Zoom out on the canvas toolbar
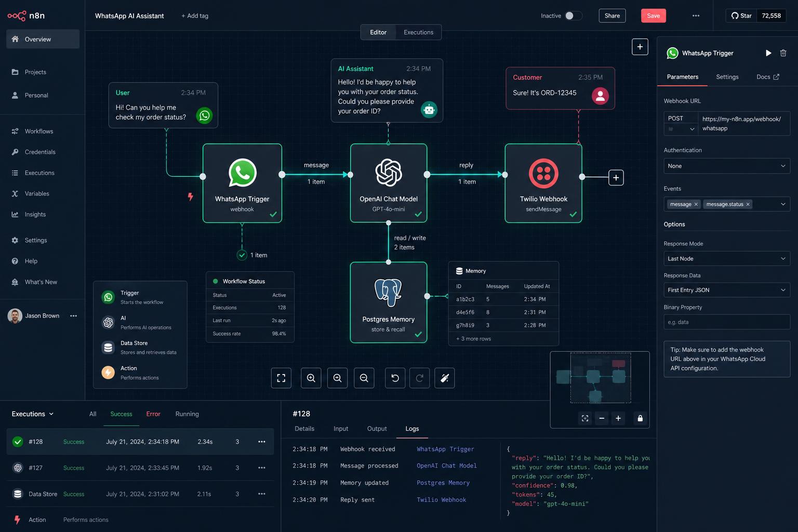Viewport: 798px width, 532px height. click(364, 378)
